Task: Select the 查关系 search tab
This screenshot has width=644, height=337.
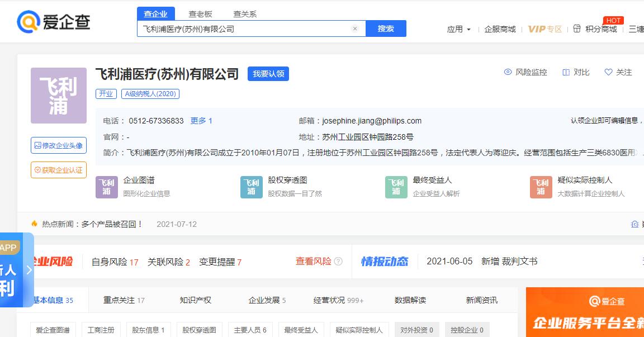Action: pos(245,14)
